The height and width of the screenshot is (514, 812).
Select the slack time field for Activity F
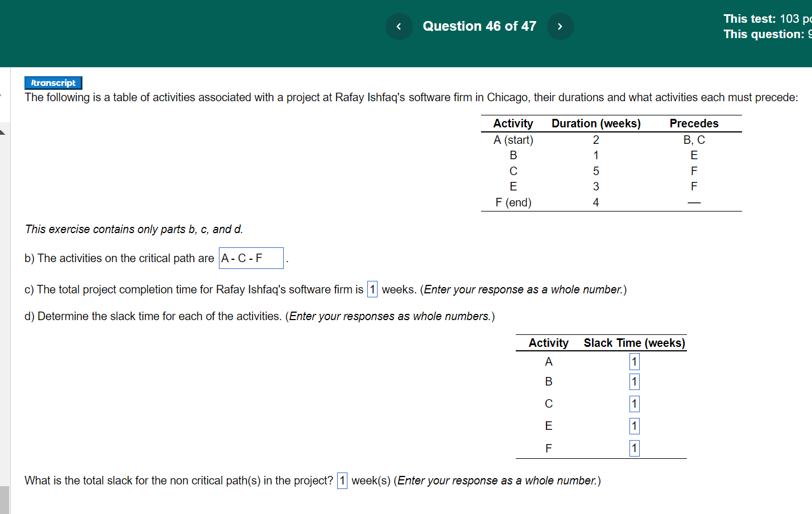pyautogui.click(x=634, y=448)
